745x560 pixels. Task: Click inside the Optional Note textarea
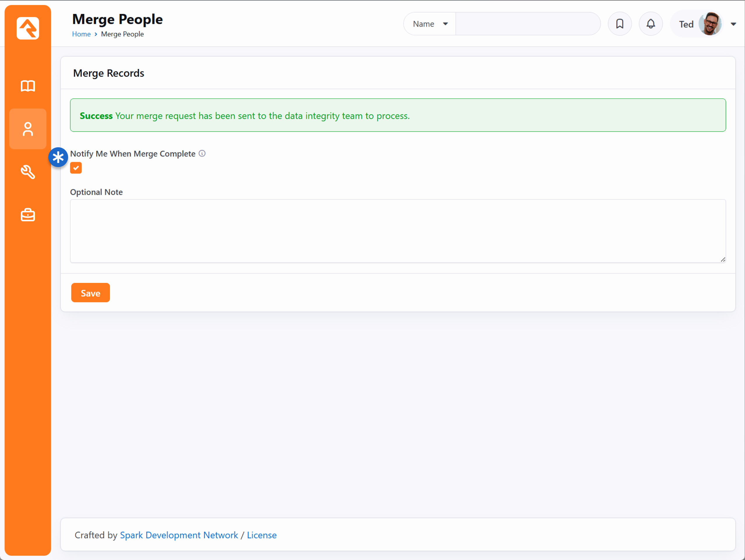coord(398,231)
